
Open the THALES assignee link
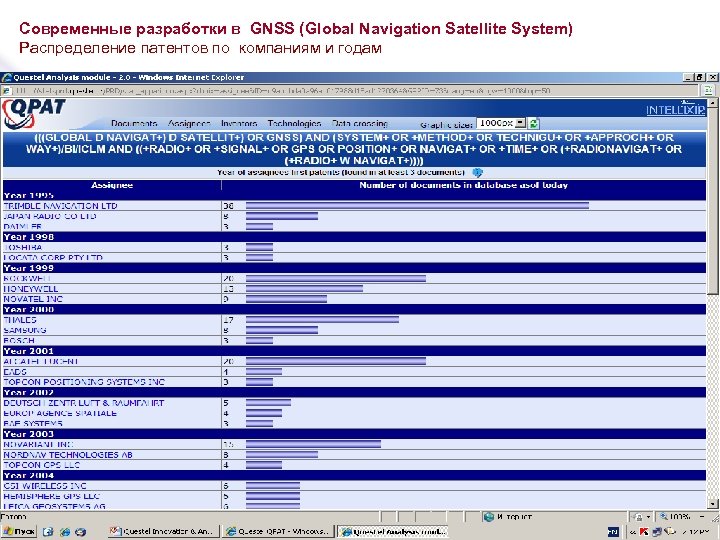[x=20, y=320]
